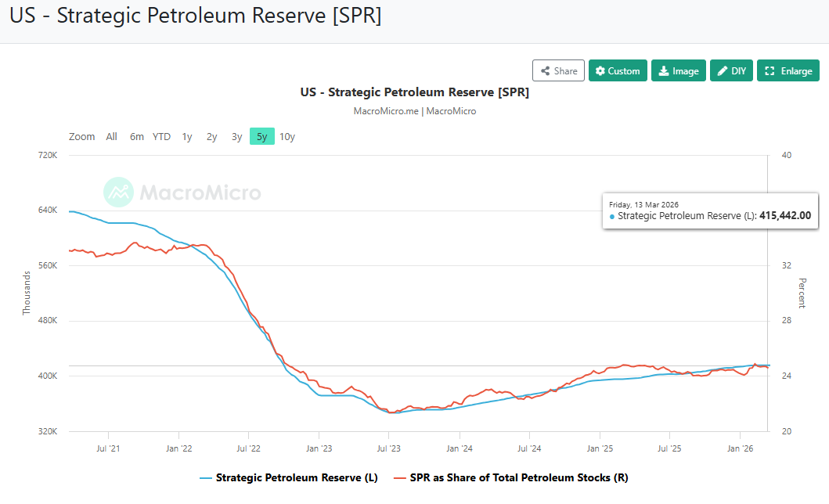829x504 pixels.
Task: Open the DIY chart editor
Action: pos(731,70)
